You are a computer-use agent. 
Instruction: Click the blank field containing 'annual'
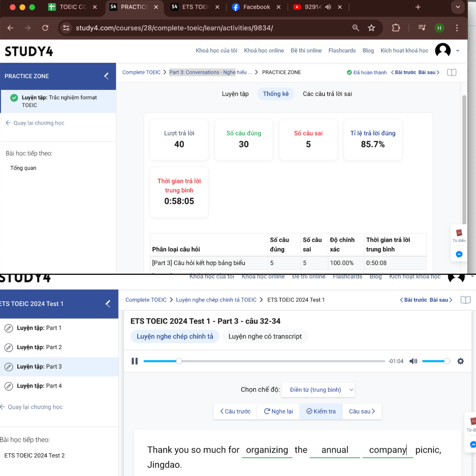point(335,450)
